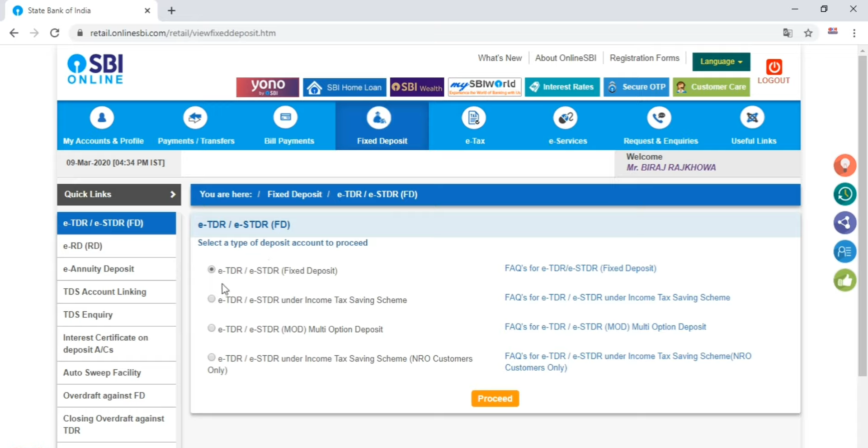Screen dimensions: 868x448
Task: Click browser back arrow
Action: point(14,33)
